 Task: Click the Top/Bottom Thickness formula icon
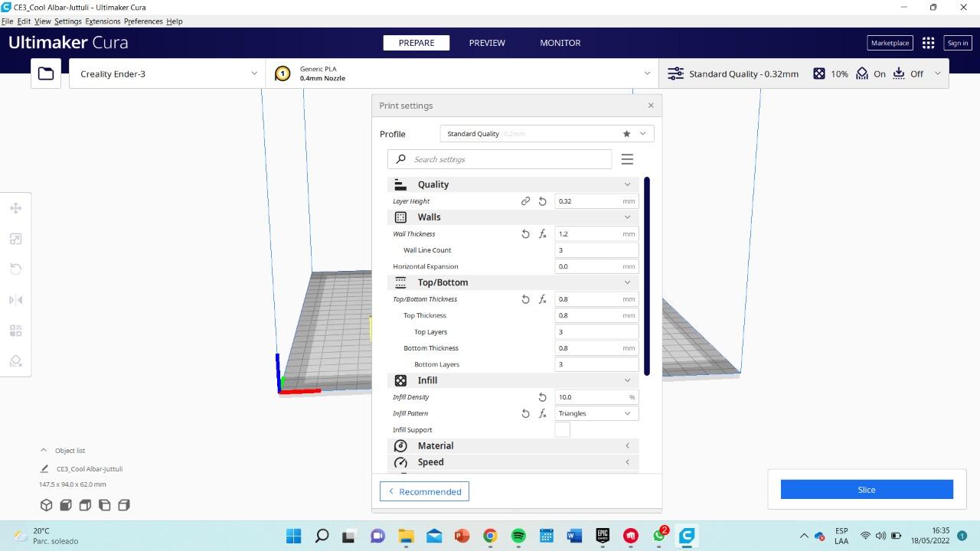(x=542, y=299)
